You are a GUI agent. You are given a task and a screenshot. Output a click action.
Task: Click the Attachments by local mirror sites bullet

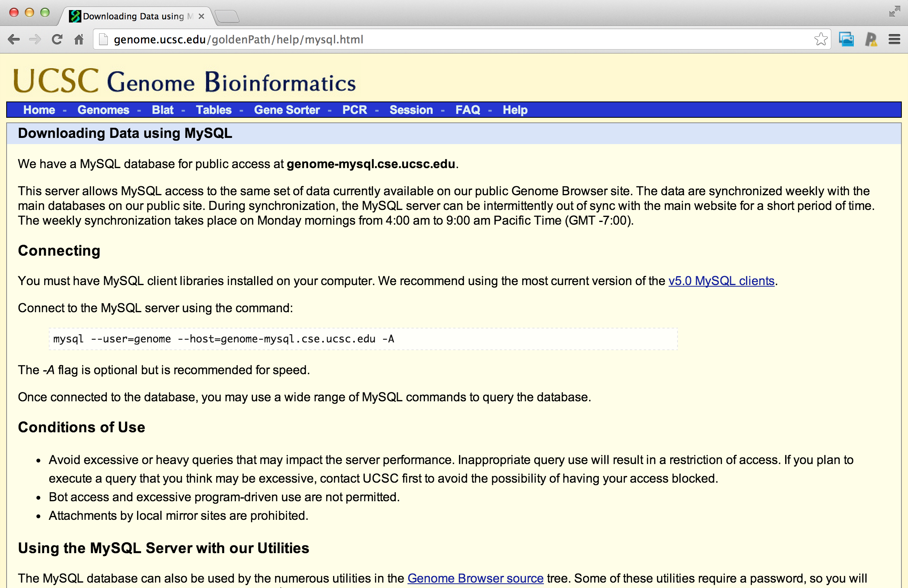tap(179, 516)
